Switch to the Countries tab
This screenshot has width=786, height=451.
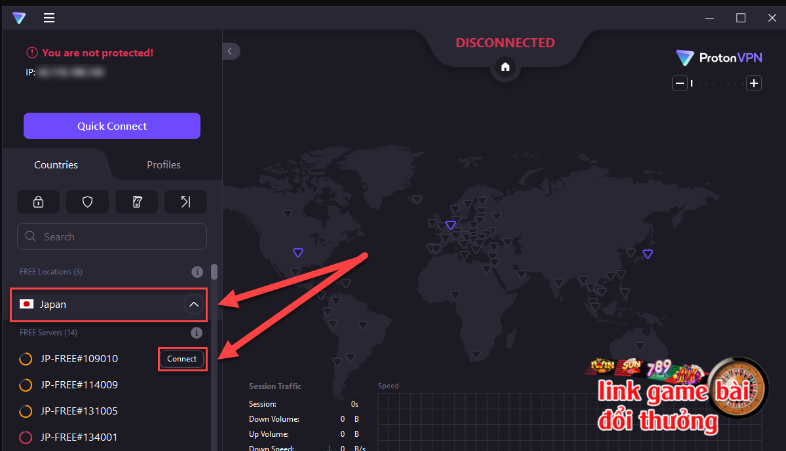56,165
